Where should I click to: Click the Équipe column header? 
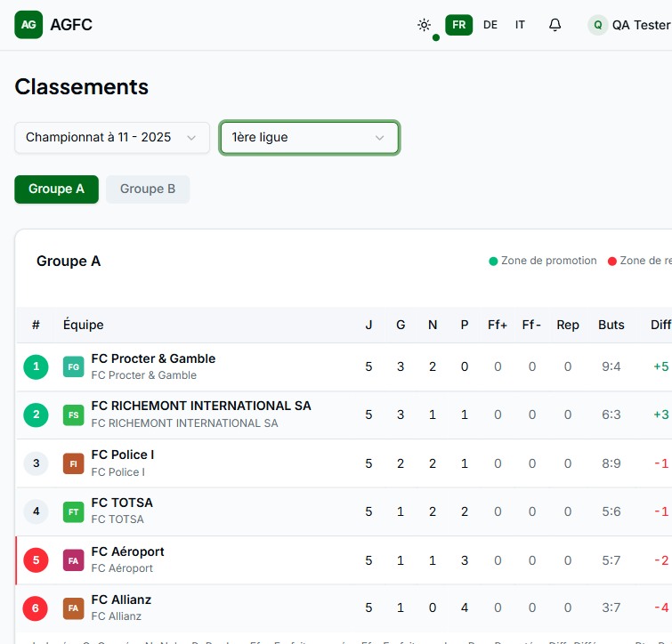coord(83,325)
